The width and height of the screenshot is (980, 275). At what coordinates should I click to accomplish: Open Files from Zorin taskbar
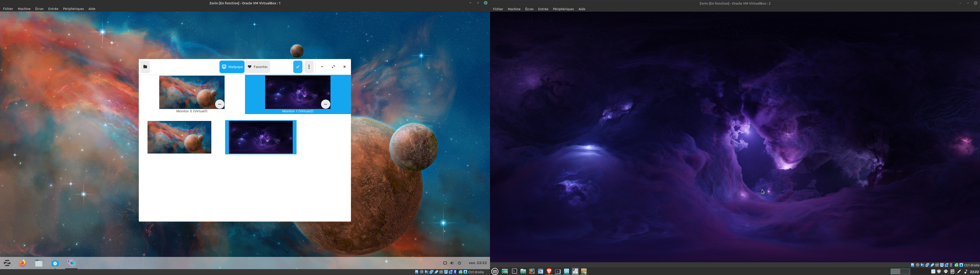39,263
